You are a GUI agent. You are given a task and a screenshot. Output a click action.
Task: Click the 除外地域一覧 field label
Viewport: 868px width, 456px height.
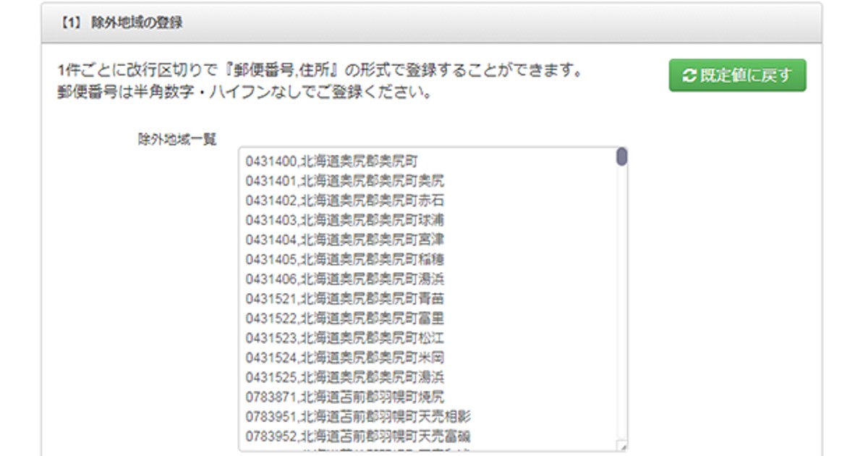[x=177, y=140]
